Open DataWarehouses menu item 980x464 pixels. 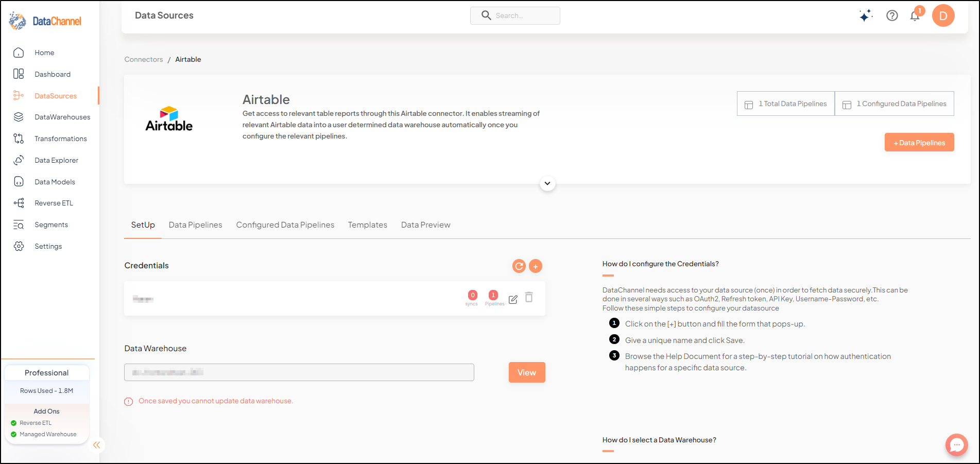(x=62, y=117)
